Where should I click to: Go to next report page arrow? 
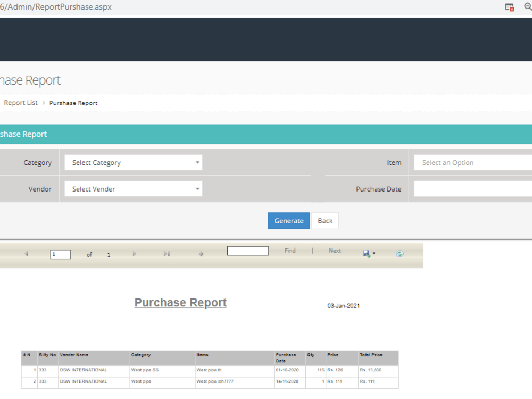tap(135, 254)
